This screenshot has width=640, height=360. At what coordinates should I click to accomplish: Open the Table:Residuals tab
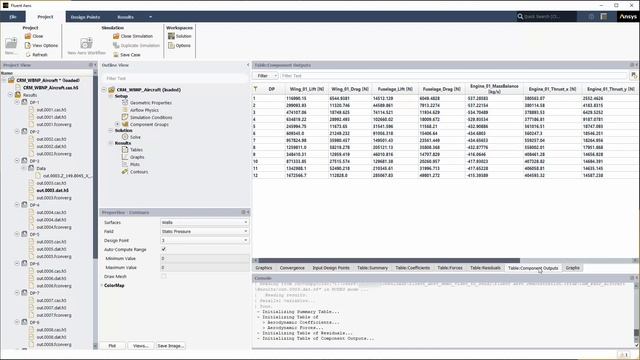[x=485, y=268]
